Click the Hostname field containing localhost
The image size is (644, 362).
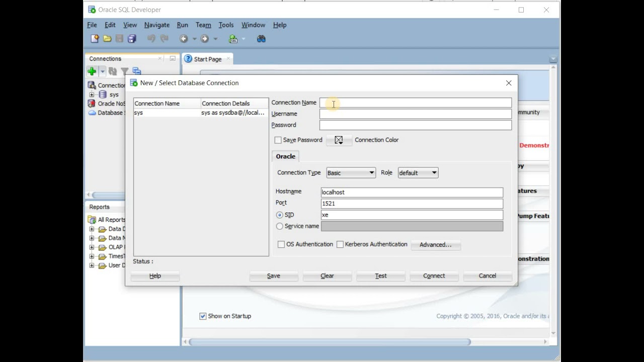pos(412,192)
